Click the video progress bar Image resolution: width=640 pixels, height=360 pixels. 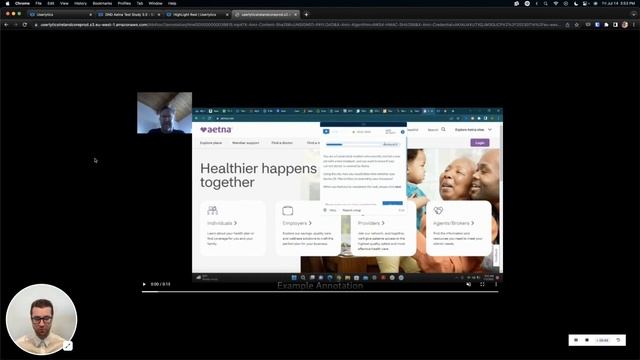coord(320,291)
